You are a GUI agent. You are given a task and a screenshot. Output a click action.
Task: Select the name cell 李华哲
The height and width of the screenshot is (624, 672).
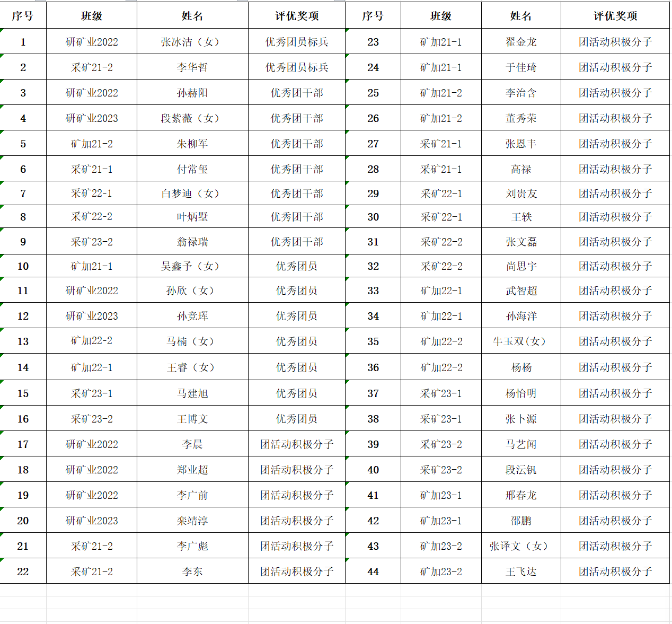[192, 67]
